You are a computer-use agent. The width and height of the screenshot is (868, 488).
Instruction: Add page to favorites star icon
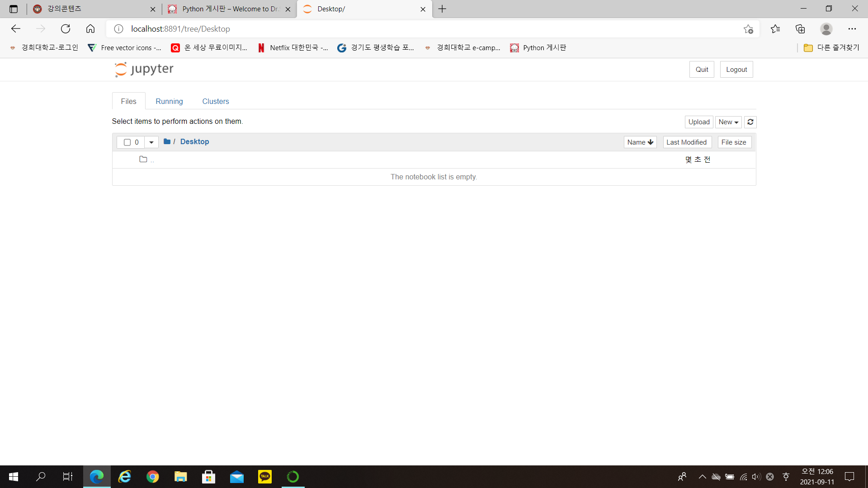tap(748, 29)
